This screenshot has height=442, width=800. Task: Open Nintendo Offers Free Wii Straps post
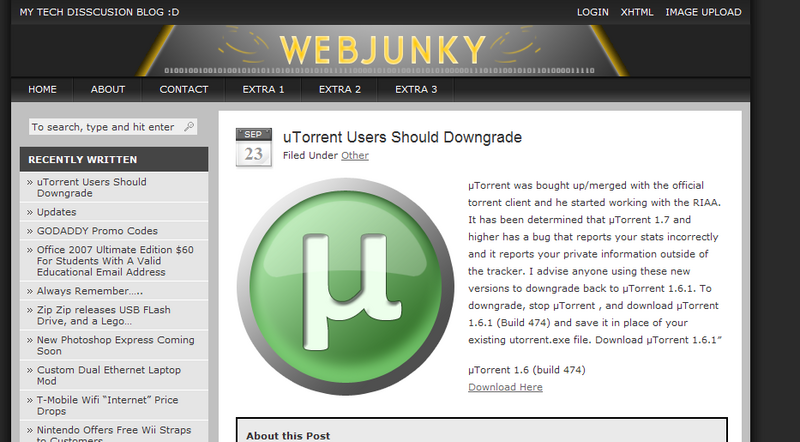(114, 434)
